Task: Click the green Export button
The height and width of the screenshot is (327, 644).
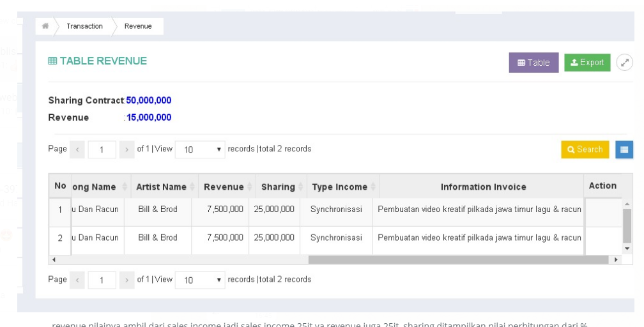Action: click(587, 63)
